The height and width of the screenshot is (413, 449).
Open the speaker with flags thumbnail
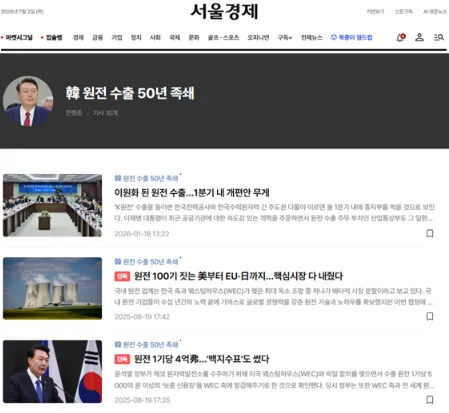click(52, 371)
